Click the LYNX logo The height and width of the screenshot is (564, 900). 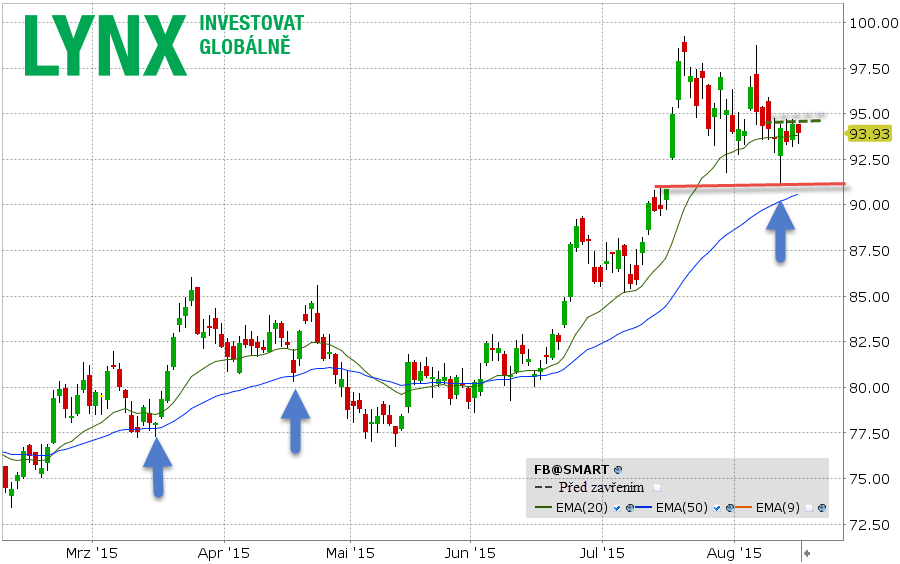pyautogui.click(x=105, y=45)
